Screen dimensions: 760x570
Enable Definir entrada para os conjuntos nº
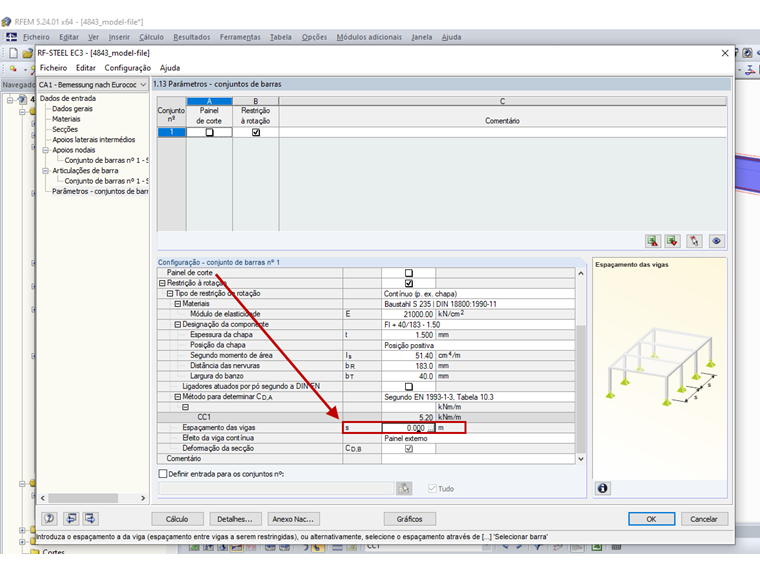pos(163,474)
